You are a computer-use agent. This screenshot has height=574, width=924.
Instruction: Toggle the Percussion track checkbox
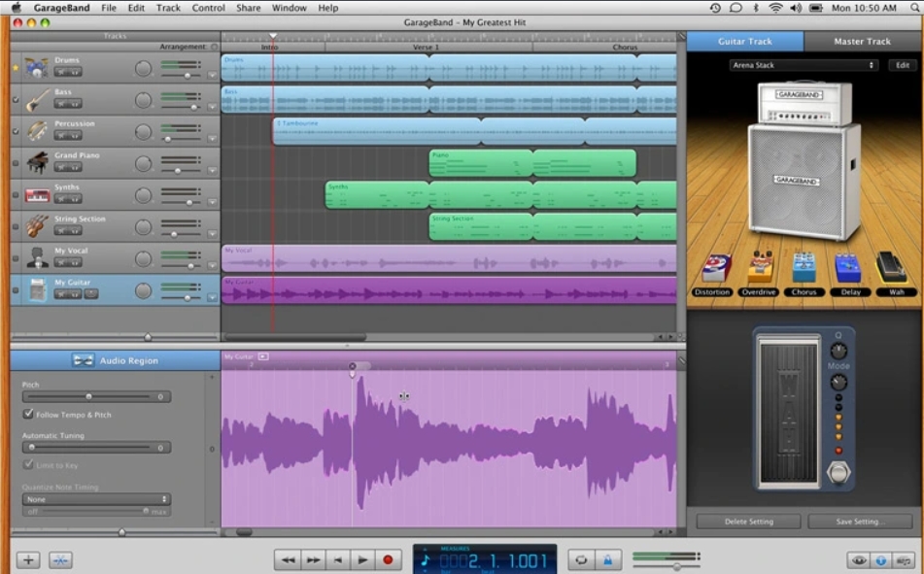(16, 131)
